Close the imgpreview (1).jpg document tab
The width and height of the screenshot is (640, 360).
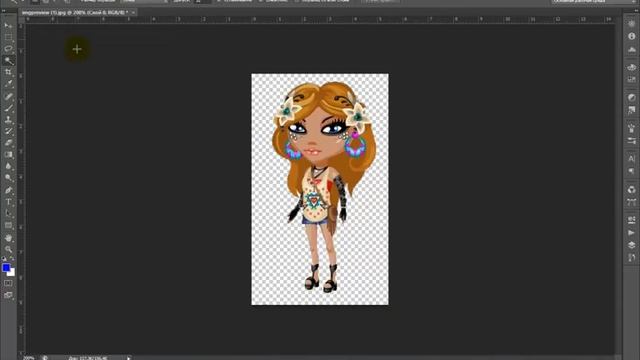click(x=133, y=13)
